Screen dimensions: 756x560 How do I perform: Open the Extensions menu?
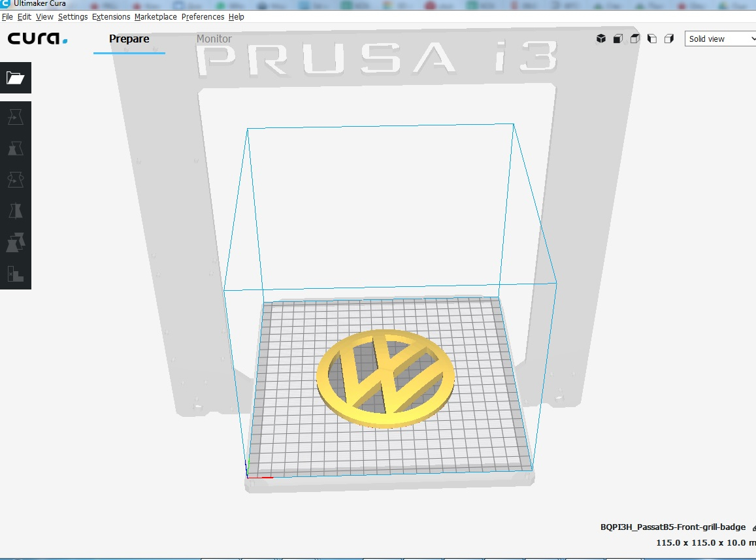click(x=111, y=16)
